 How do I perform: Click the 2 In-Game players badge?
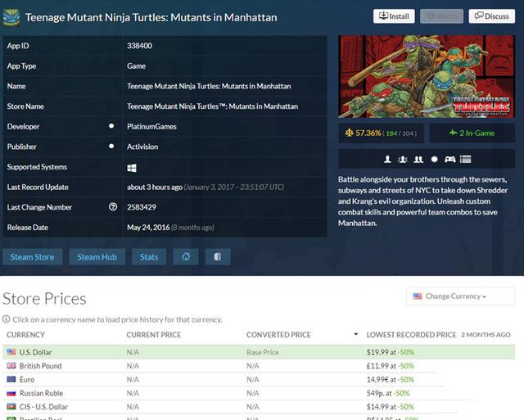coord(472,133)
